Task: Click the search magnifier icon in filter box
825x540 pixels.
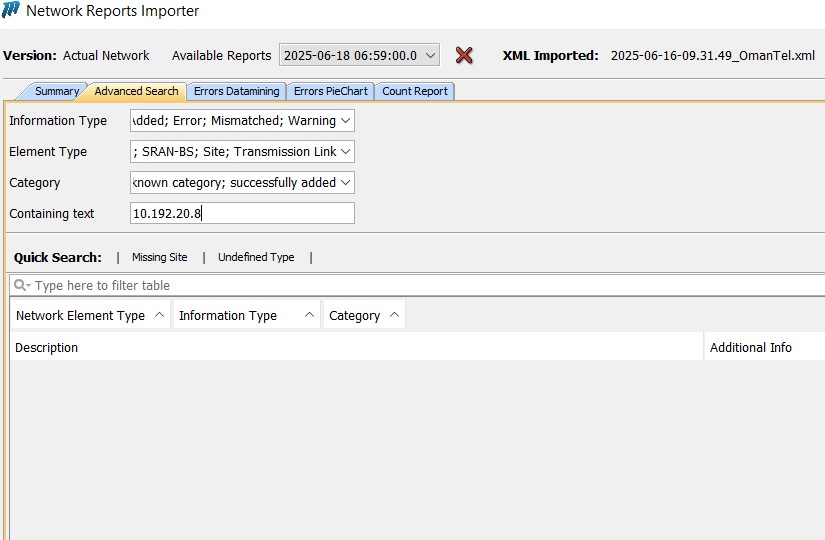Action: coord(21,286)
